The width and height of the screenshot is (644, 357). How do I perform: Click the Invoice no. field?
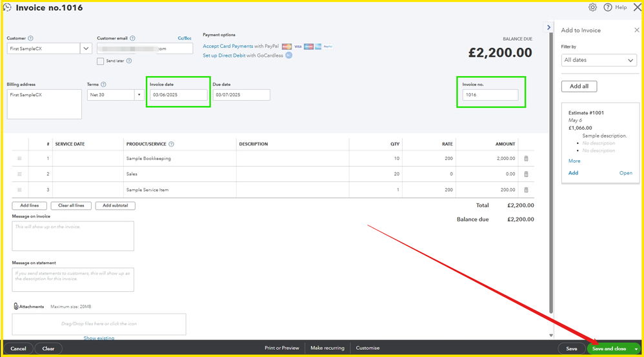pos(490,95)
